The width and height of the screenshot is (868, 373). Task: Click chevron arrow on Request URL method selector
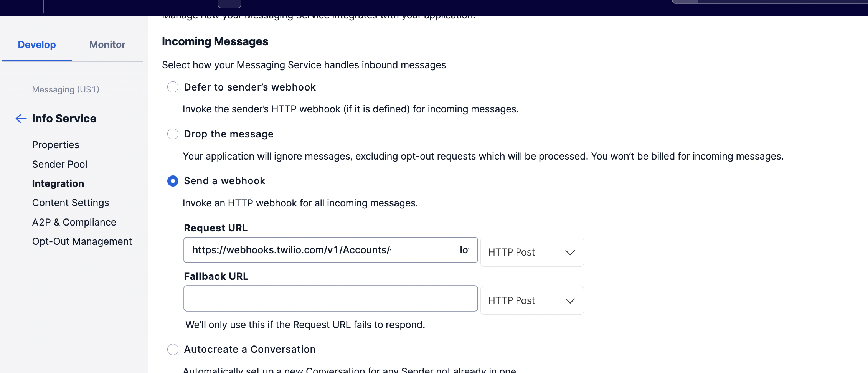click(570, 253)
